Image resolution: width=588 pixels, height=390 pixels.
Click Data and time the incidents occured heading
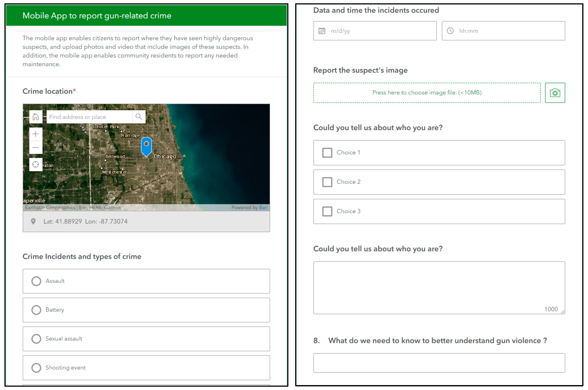[x=376, y=10]
